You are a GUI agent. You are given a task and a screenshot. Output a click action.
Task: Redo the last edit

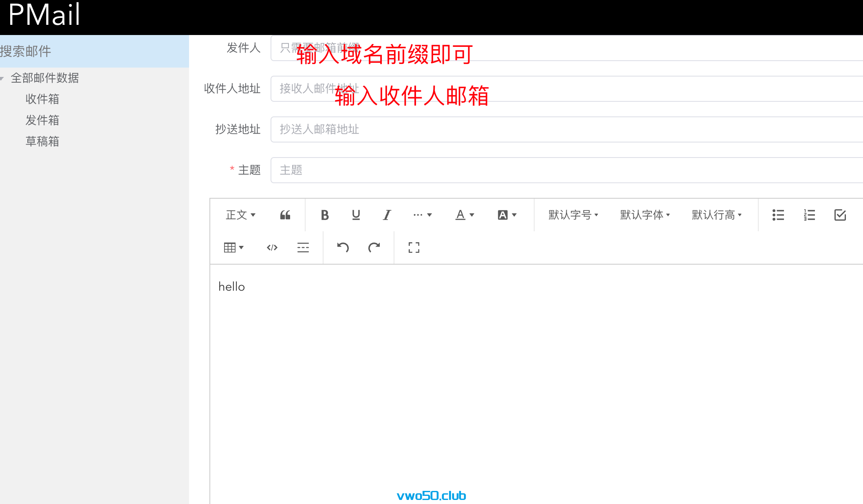[x=374, y=248]
